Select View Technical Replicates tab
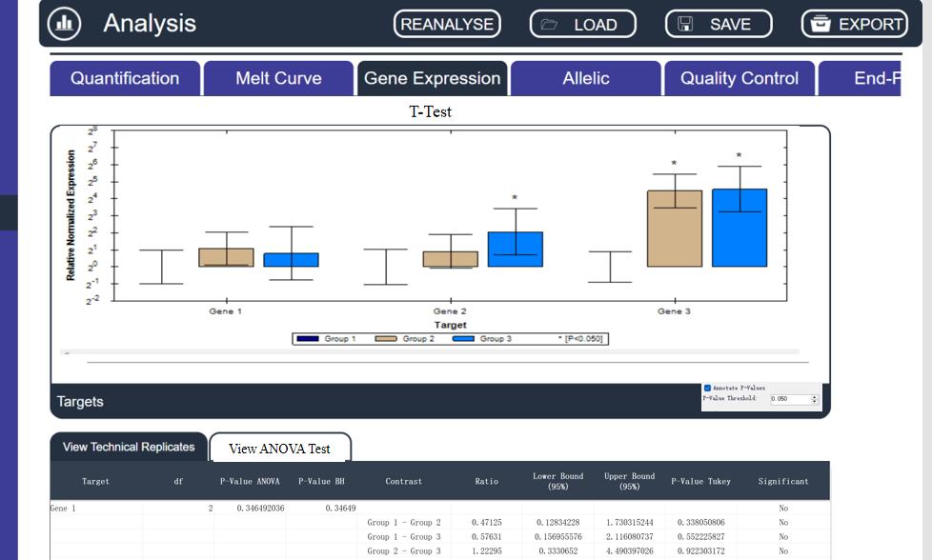This screenshot has height=560, width=932. pyautogui.click(x=129, y=448)
